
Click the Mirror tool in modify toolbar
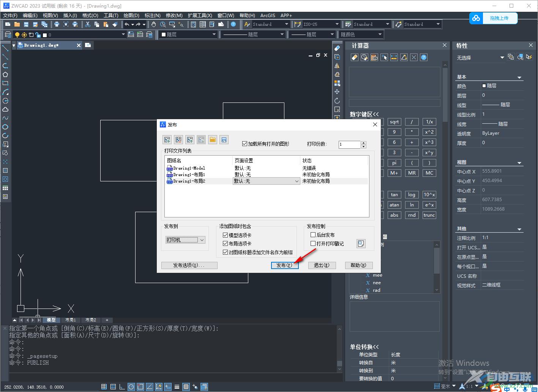click(x=337, y=66)
